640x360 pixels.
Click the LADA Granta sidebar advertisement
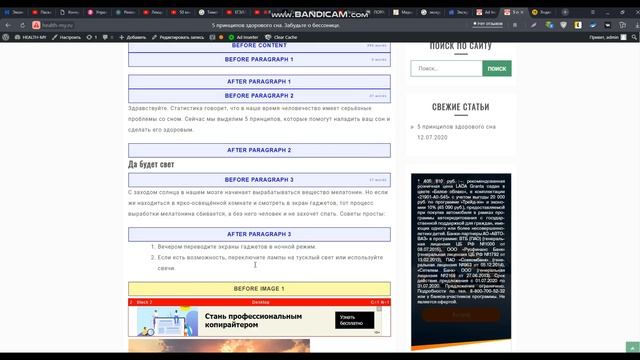461,261
